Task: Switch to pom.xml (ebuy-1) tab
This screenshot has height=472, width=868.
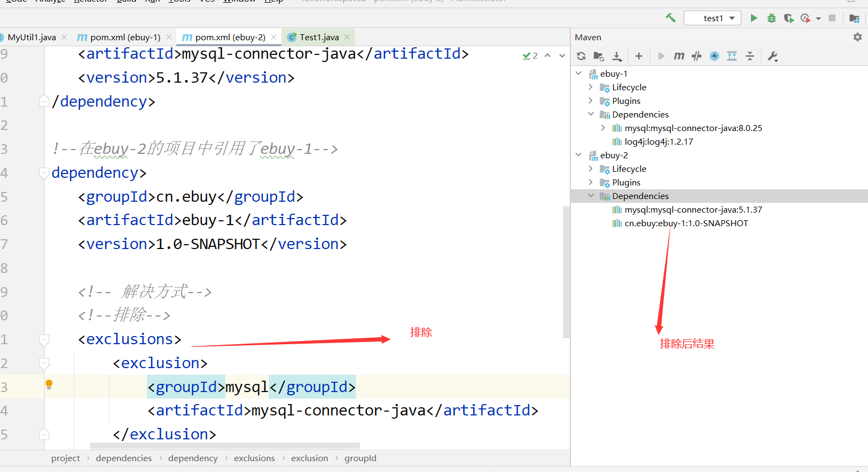Action: point(125,37)
